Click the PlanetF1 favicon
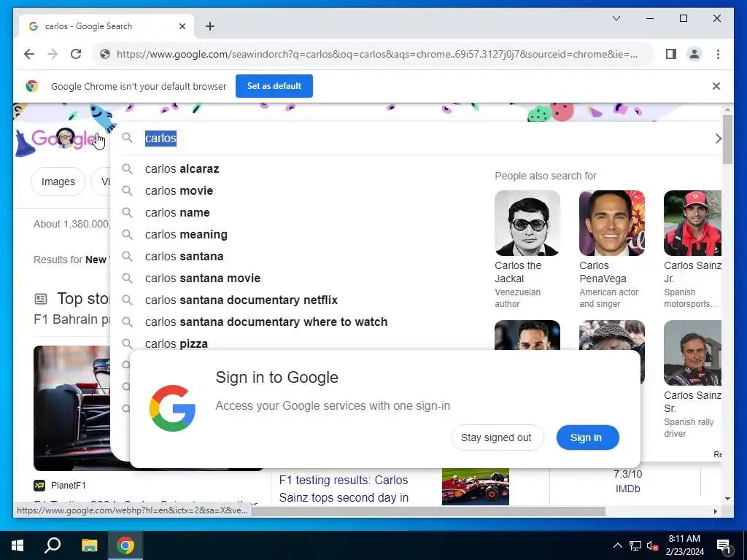Screen dimensions: 747x560 click(x=39, y=485)
